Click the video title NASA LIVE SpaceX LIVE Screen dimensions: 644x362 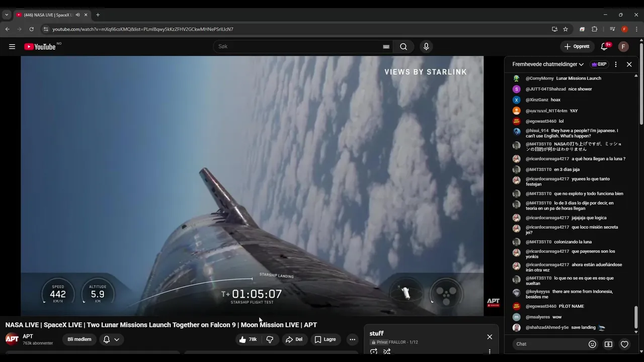pos(161,325)
